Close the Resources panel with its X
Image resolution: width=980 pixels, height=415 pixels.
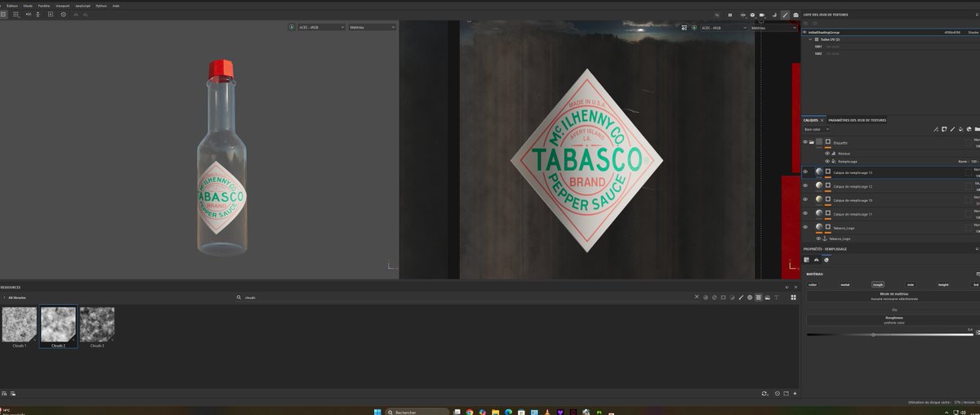[x=796, y=288]
